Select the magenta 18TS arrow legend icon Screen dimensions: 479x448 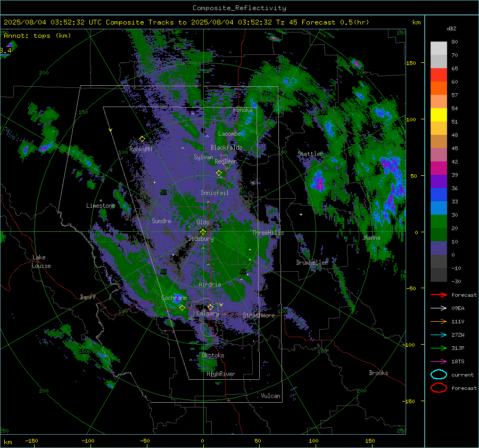[x=439, y=362]
